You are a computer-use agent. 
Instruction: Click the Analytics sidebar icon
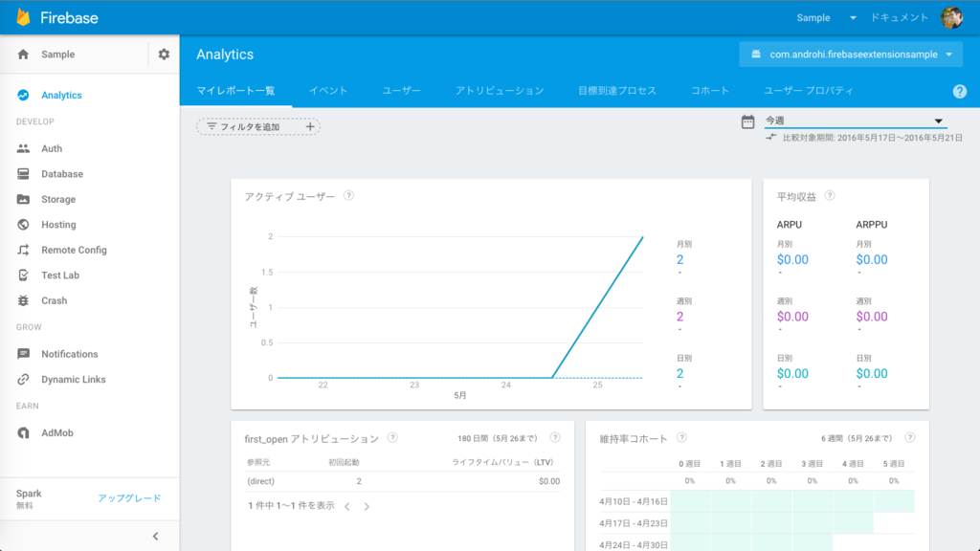tap(23, 95)
